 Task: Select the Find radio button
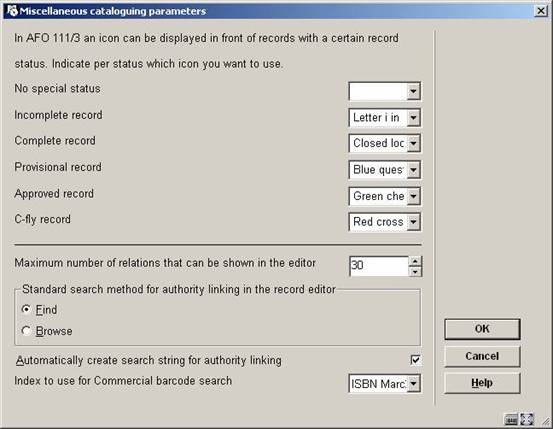point(26,310)
